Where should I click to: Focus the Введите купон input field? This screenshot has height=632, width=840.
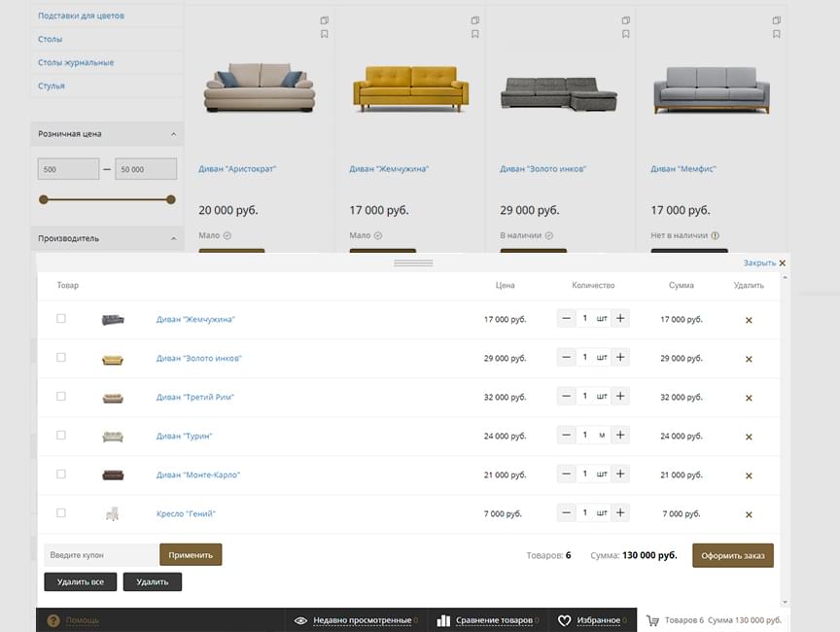pyautogui.click(x=100, y=555)
